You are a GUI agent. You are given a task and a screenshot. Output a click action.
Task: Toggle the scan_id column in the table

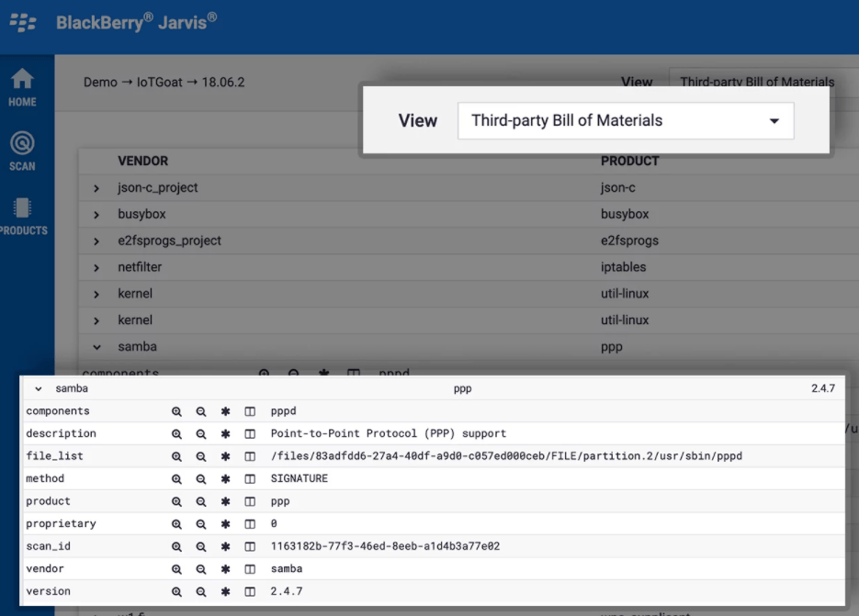250,546
